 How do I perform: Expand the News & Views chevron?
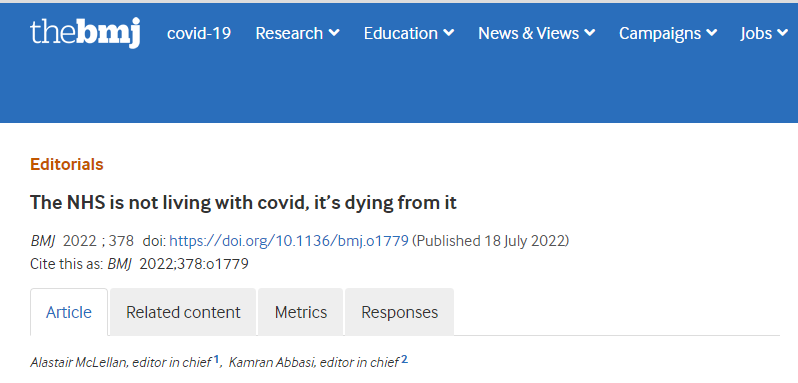pos(590,33)
